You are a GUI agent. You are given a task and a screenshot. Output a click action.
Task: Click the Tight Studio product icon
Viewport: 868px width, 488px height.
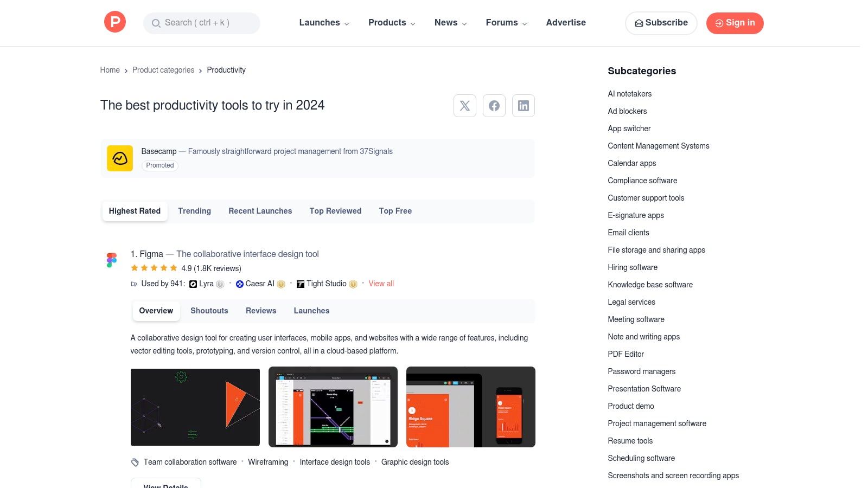pos(301,284)
